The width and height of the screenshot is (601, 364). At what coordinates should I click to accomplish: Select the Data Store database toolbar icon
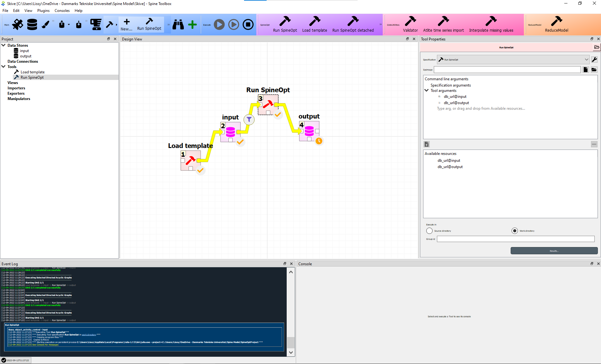[32, 24]
